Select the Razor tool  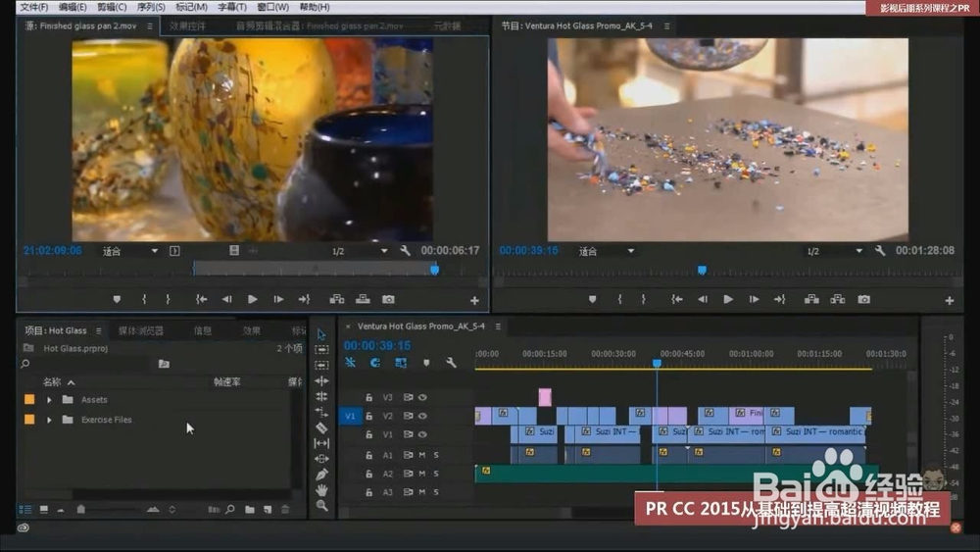click(x=321, y=427)
